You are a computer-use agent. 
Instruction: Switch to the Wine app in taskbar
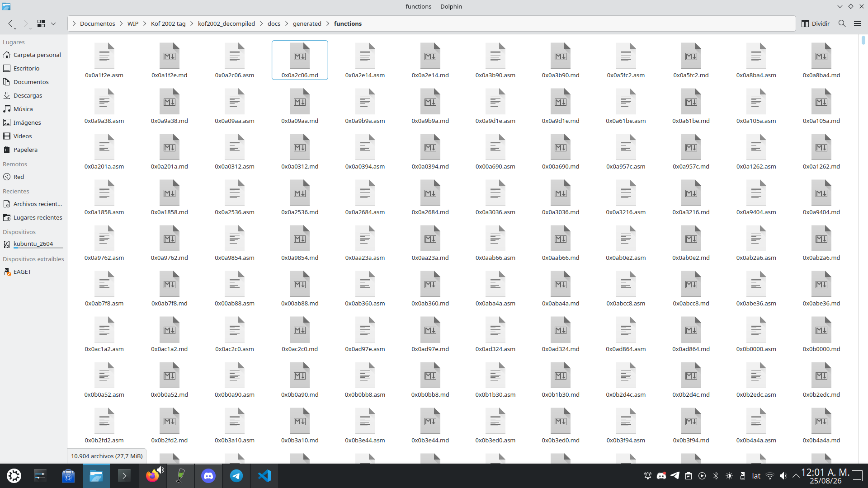pos(180,476)
